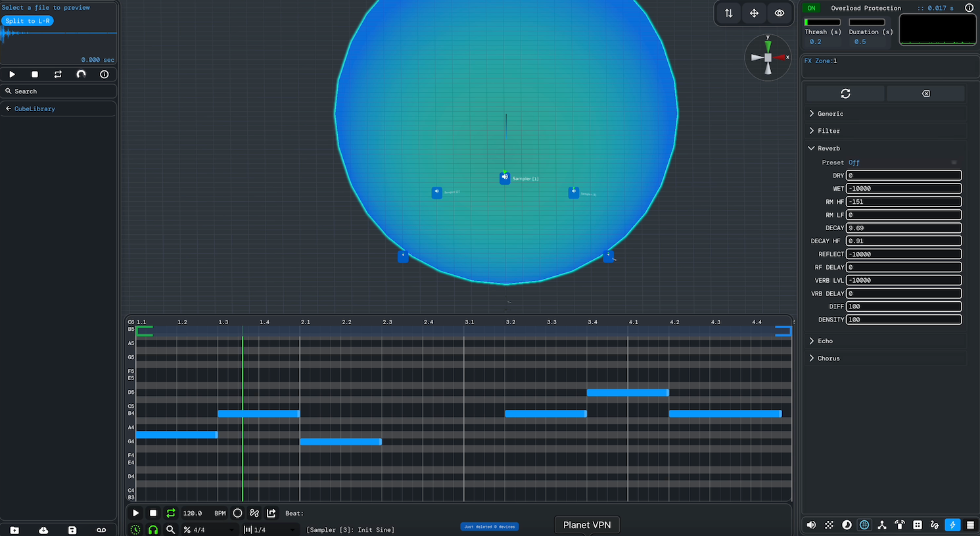Screen dimensions: 980x536
Task: Toggle loop for the file preview
Action: (x=58, y=74)
